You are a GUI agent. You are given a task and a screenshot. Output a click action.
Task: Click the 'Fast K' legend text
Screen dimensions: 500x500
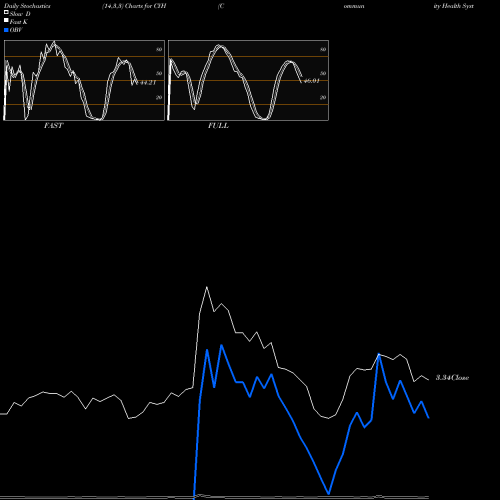[19, 22]
